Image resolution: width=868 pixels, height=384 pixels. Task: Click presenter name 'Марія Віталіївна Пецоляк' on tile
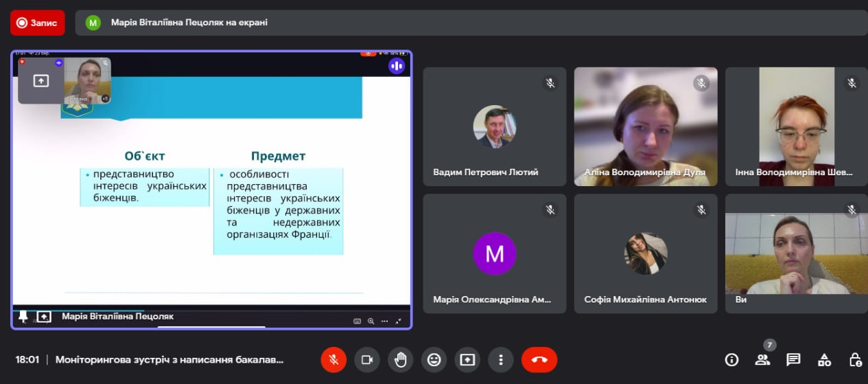(x=118, y=317)
